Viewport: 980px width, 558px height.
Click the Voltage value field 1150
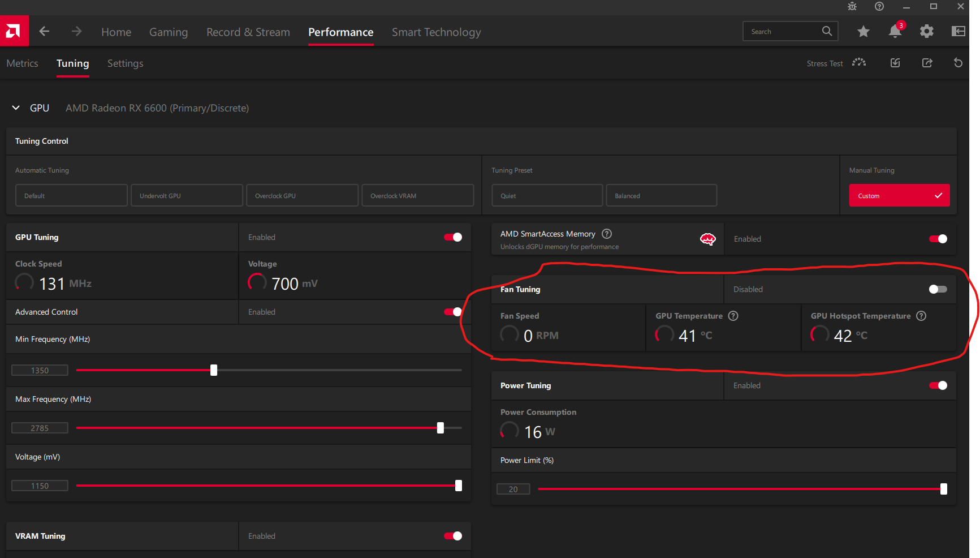tap(40, 486)
